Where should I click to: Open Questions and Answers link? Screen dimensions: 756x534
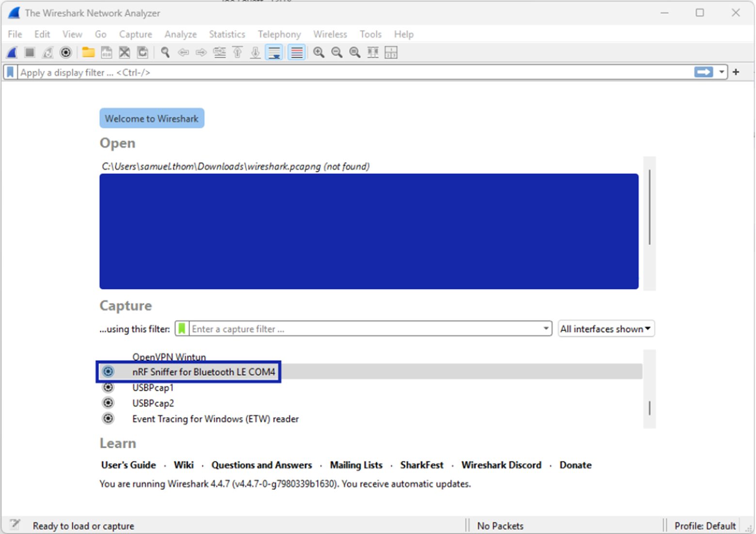[261, 465]
